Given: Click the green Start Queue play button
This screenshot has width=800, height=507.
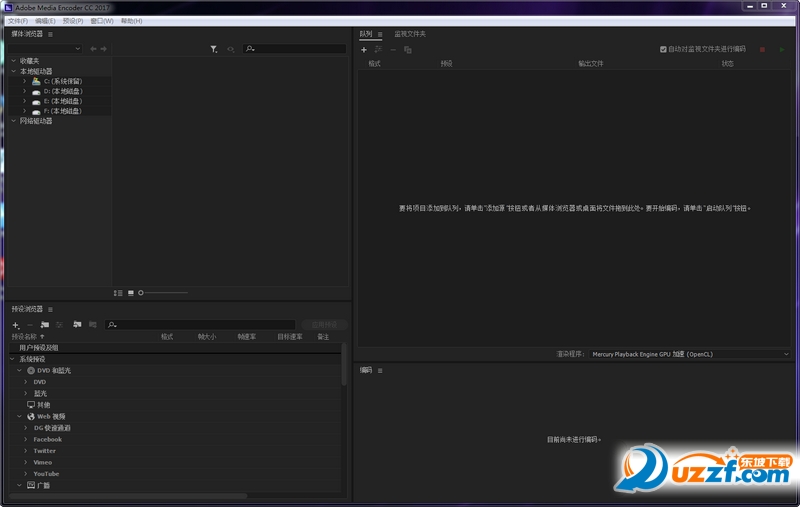Looking at the screenshot, I should [x=782, y=49].
